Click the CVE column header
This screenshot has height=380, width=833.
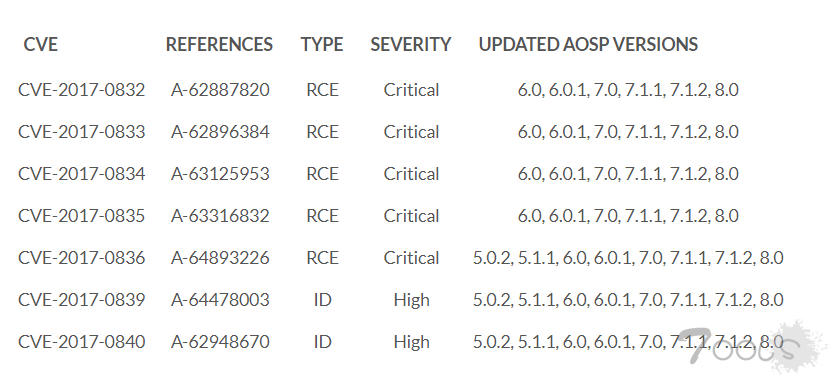[40, 44]
